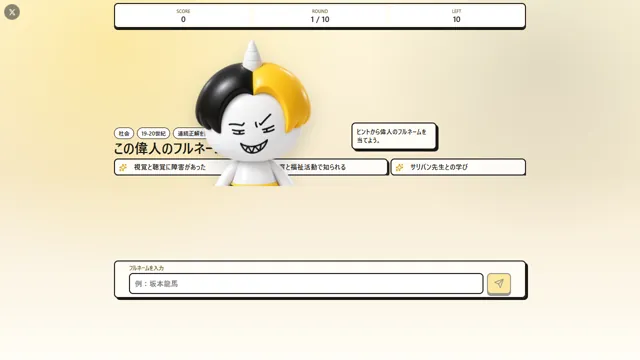Click the star icon on the 視覚と聴覚 hint

tap(123, 167)
